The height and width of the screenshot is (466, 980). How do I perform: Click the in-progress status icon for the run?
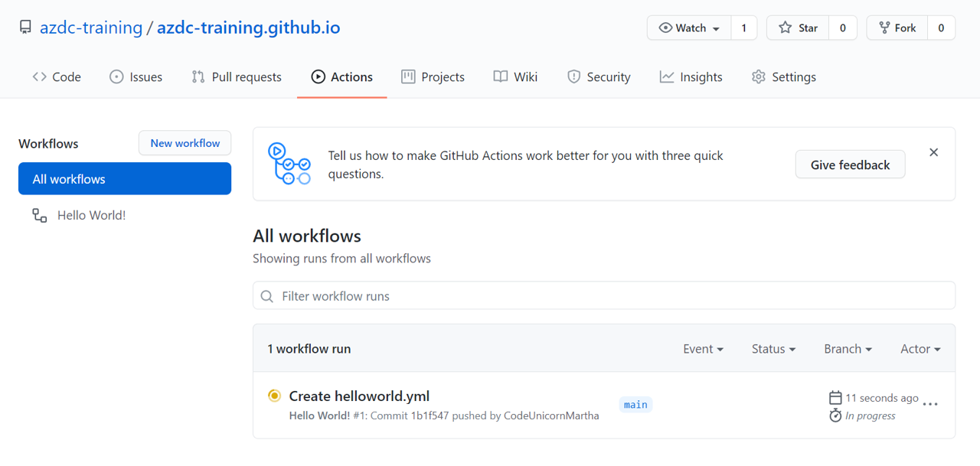click(274, 396)
